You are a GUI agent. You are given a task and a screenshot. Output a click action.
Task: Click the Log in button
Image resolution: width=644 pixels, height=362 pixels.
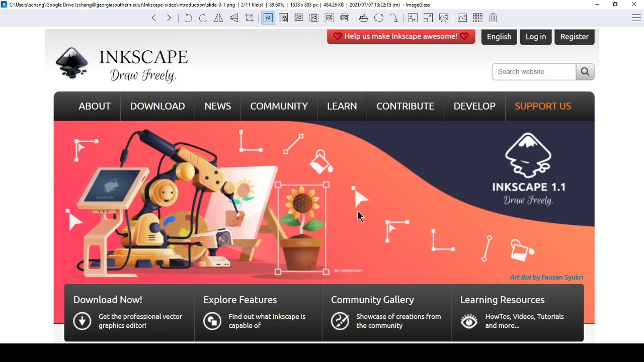pos(536,37)
